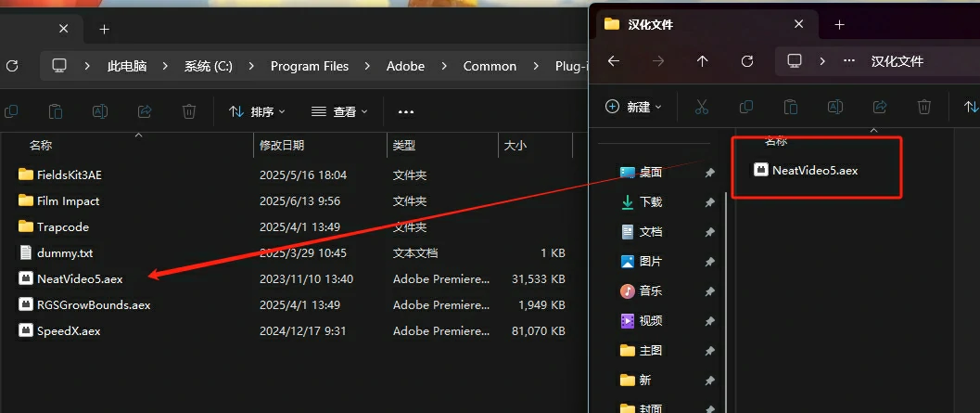Sort by 修改日期 column header

(282, 145)
